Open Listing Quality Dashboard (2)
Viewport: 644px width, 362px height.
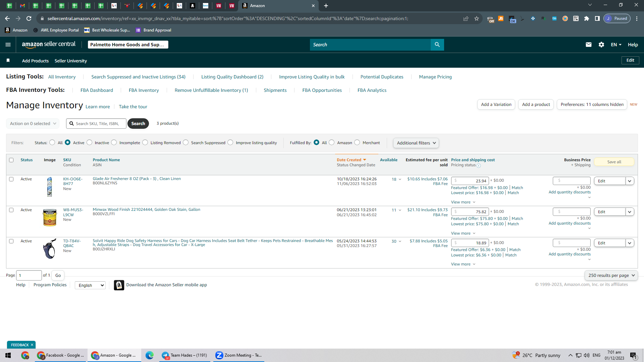[232, 77]
